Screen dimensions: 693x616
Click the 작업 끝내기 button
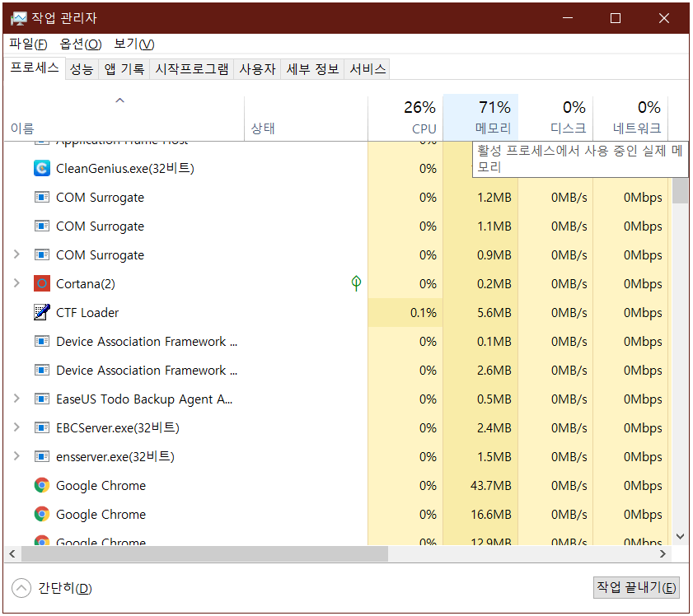point(634,587)
